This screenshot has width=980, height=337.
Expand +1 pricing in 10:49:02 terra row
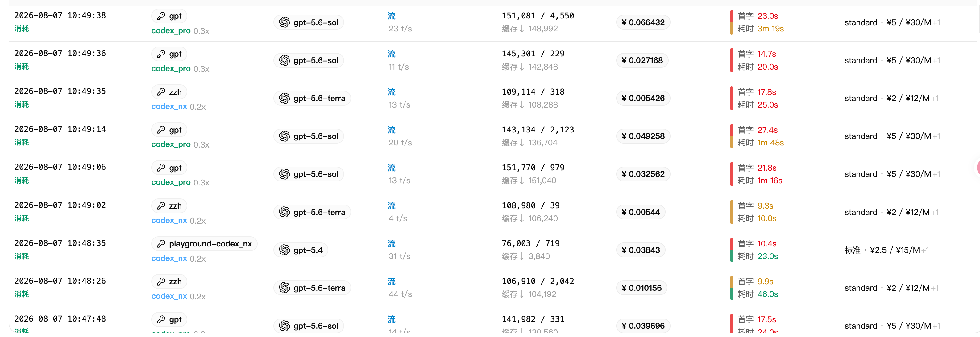[x=935, y=212]
